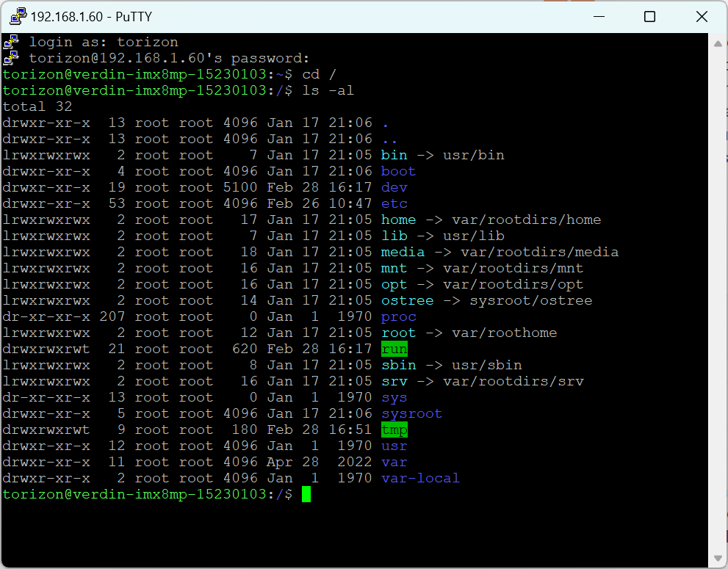Click the "etc" directory name
The image size is (728, 569).
[394, 204]
